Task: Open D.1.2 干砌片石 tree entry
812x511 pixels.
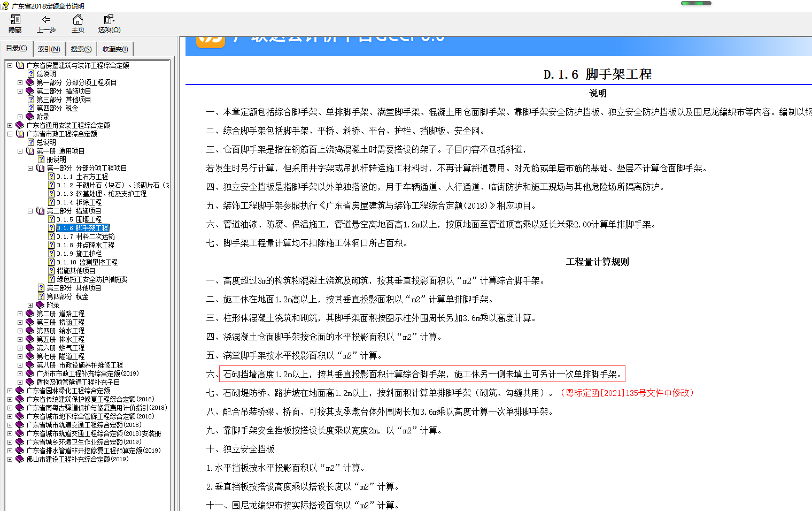Action: coord(113,185)
